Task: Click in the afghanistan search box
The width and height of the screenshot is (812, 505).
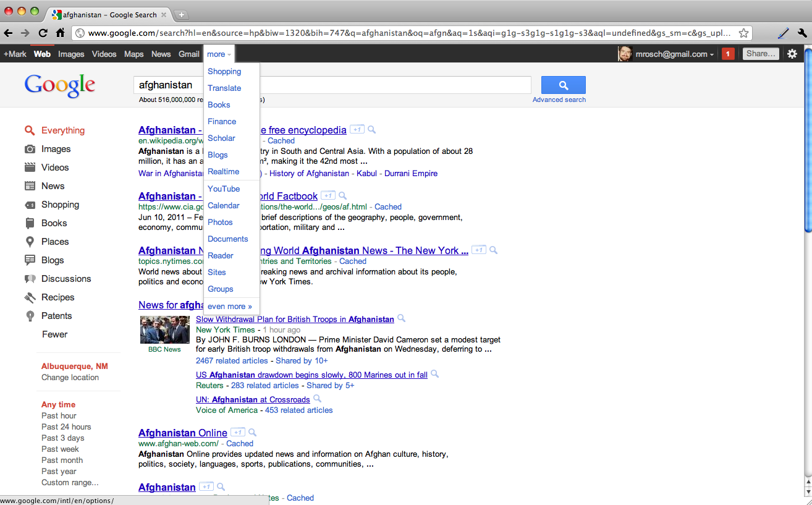Action: pos(332,85)
